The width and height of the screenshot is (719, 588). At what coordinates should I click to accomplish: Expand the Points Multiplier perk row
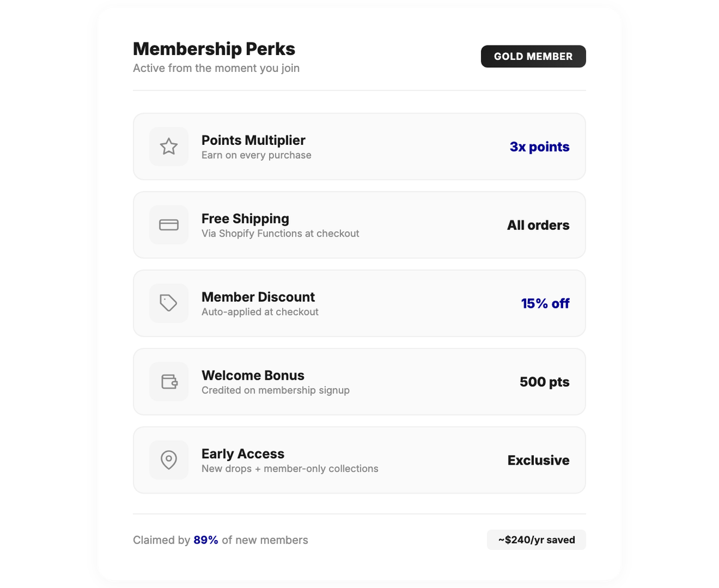coord(359,146)
